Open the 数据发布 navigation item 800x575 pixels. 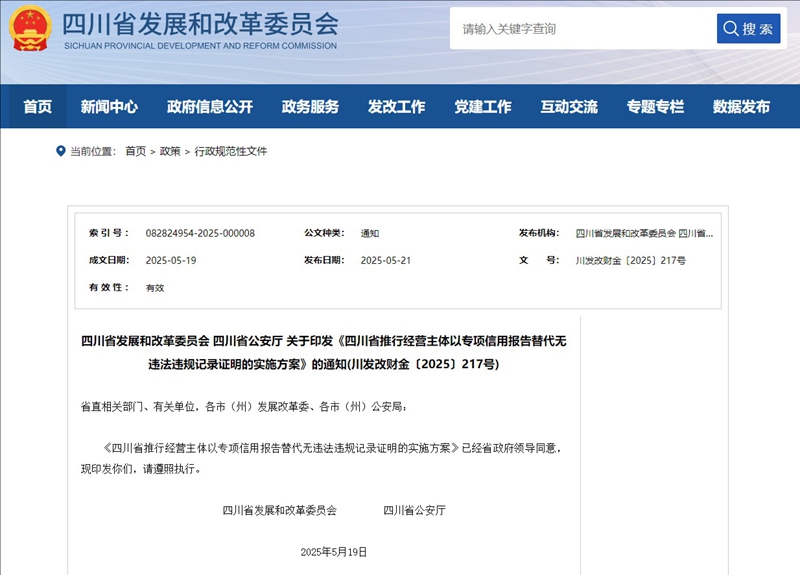(x=741, y=107)
